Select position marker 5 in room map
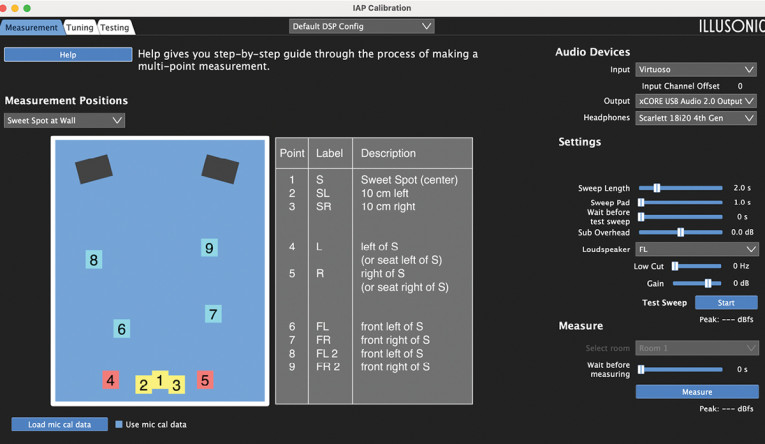Screen dimensions: 765x444 [205, 380]
